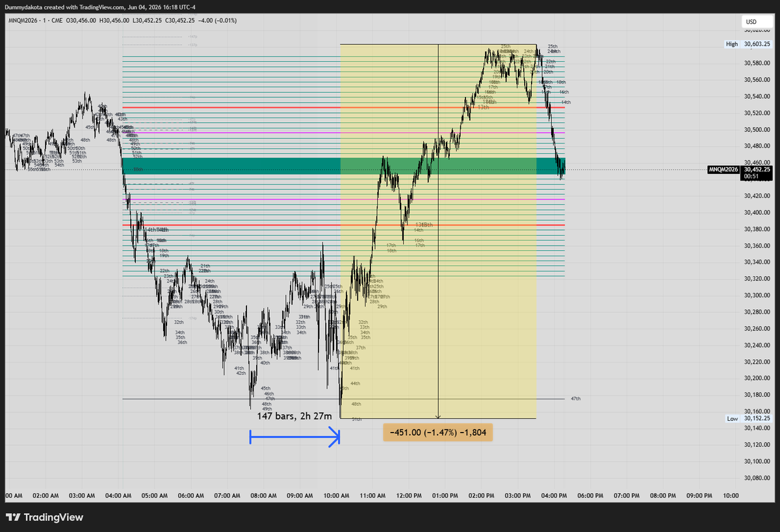This screenshot has width=780, height=532.
Task: Click the 30,340.00 price axis label
Action: (757, 262)
